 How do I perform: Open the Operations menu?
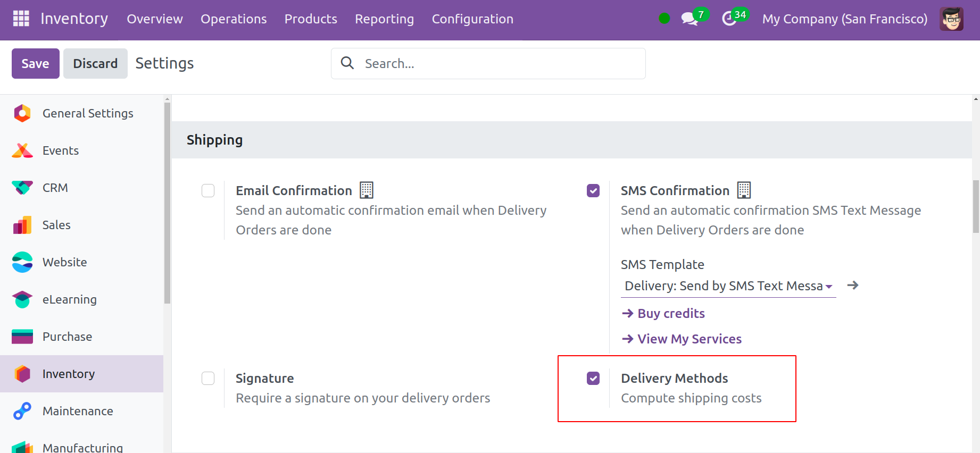point(234,19)
